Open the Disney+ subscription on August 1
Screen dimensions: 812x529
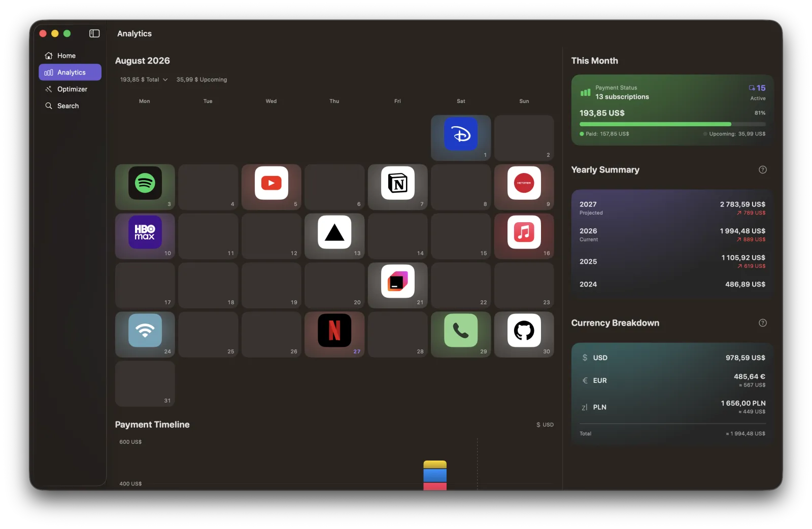coord(461,134)
